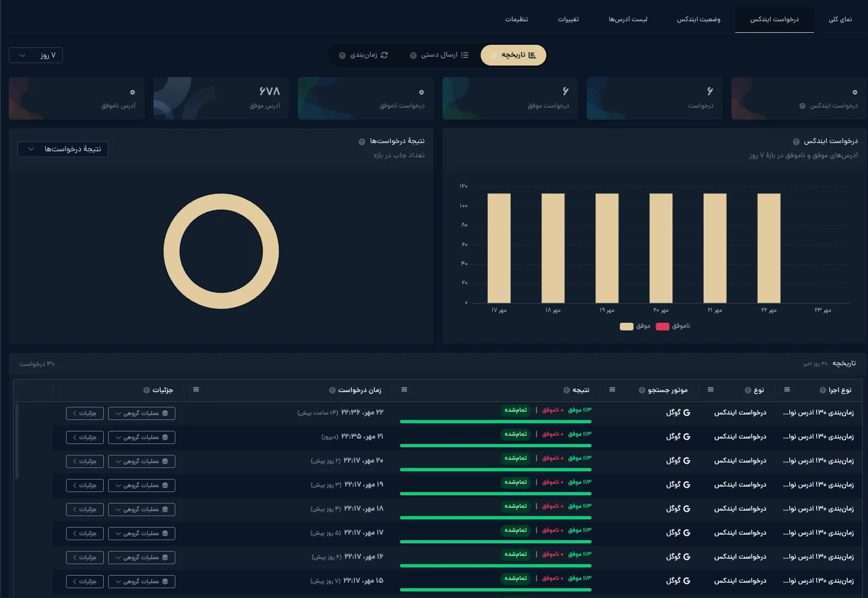Expand the نتیجهٔ درخواست‌ها filter dropdown

pyautogui.click(x=63, y=149)
